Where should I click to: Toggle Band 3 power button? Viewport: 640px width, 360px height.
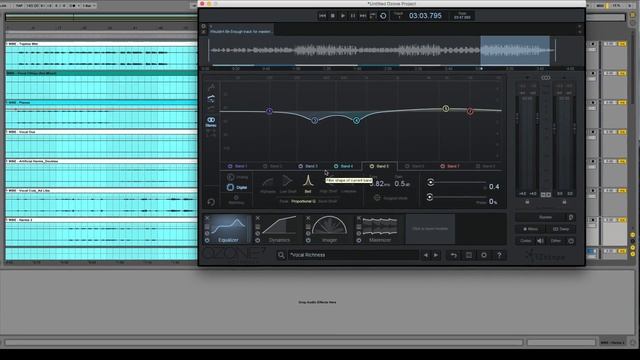pyautogui.click(x=300, y=167)
